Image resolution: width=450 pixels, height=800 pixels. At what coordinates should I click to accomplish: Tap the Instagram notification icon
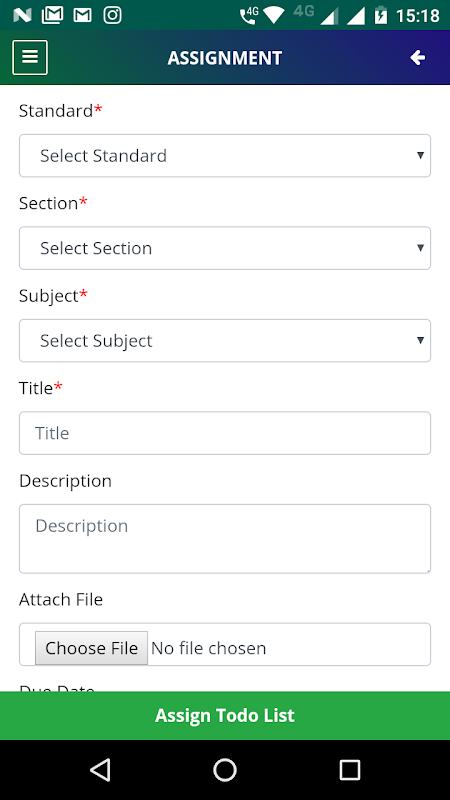[112, 15]
